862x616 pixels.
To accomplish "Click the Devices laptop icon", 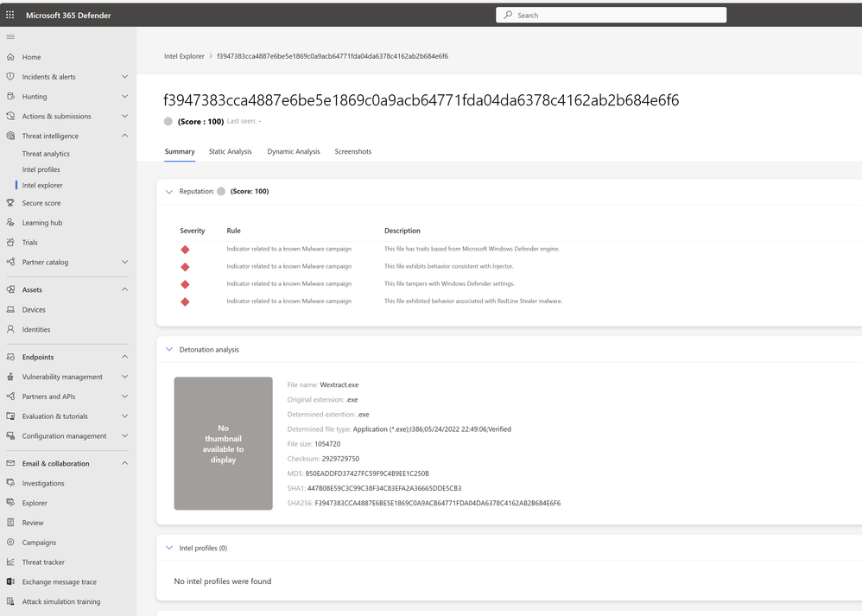I will point(10,309).
